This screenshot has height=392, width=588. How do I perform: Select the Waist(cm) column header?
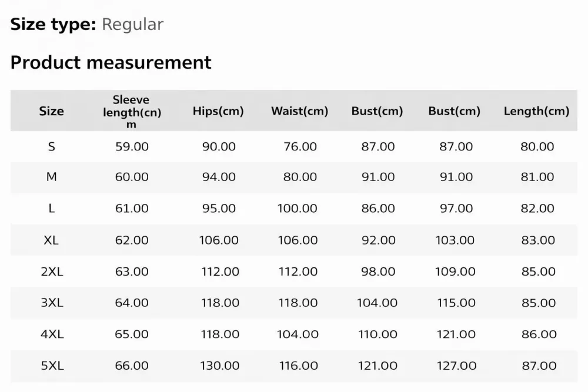coord(300,111)
